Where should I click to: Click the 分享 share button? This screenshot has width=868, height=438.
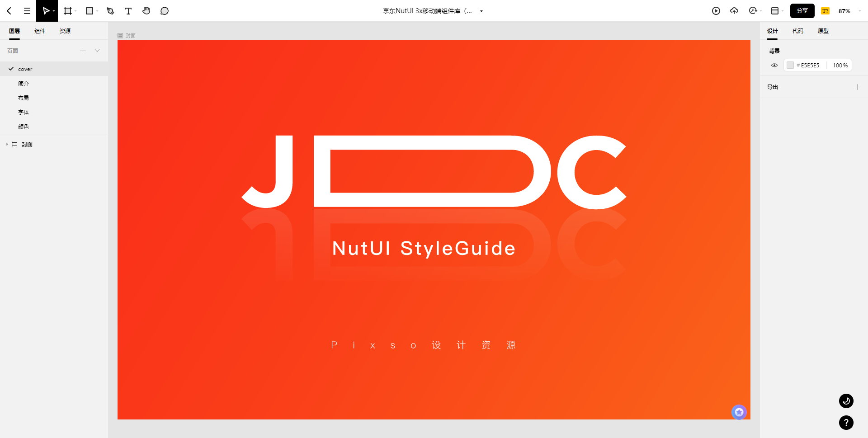[802, 11]
